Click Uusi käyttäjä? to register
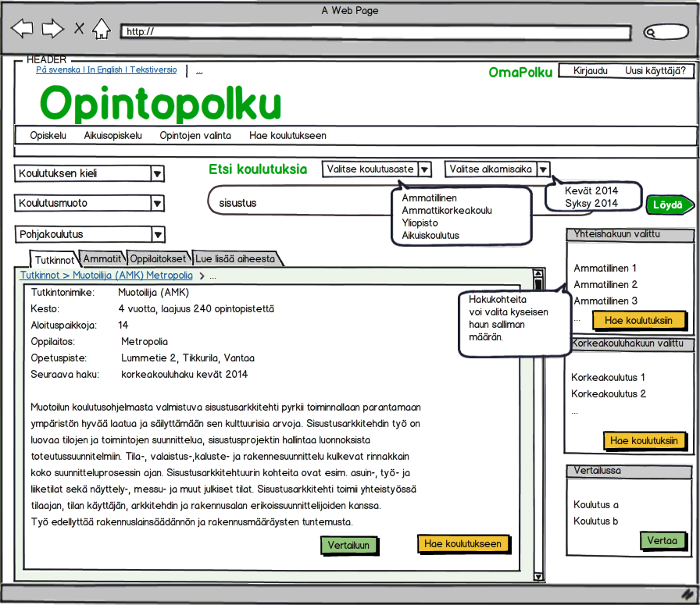The image size is (700, 605). 655,71
